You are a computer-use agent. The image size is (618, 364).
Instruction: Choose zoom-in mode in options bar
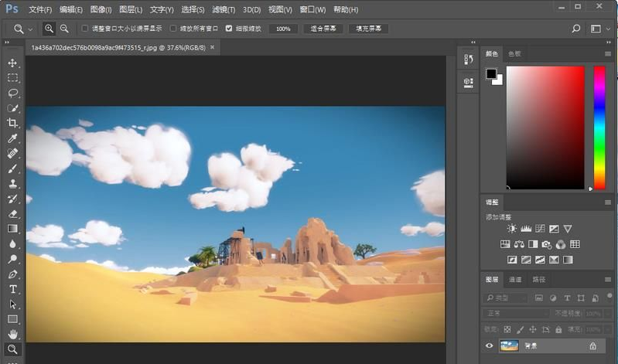point(49,29)
